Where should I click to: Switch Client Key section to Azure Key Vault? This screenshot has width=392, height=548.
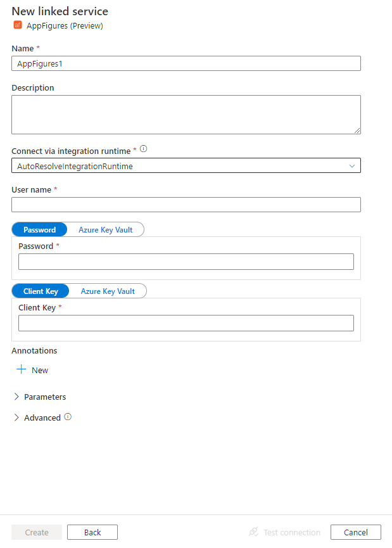[108, 291]
